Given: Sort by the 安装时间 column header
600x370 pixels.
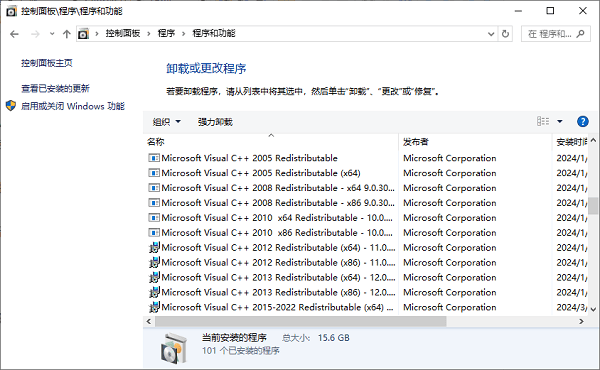Looking at the screenshot, I should tap(571, 142).
